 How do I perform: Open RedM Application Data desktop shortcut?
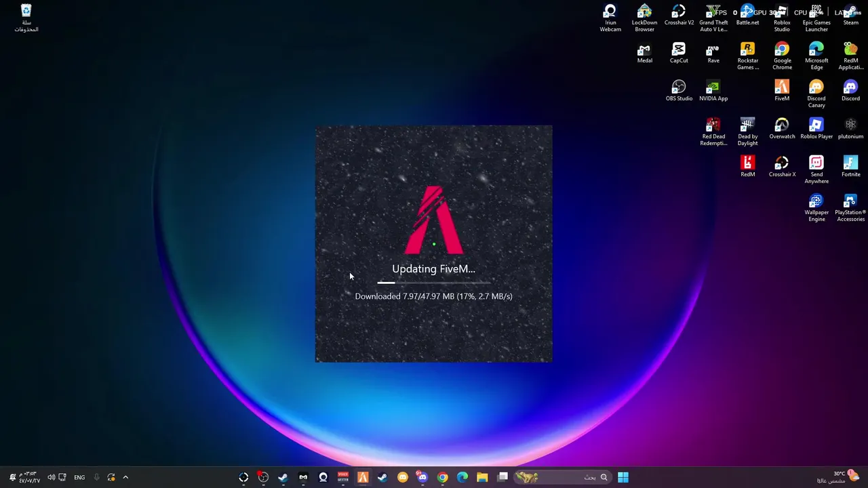tap(850, 56)
